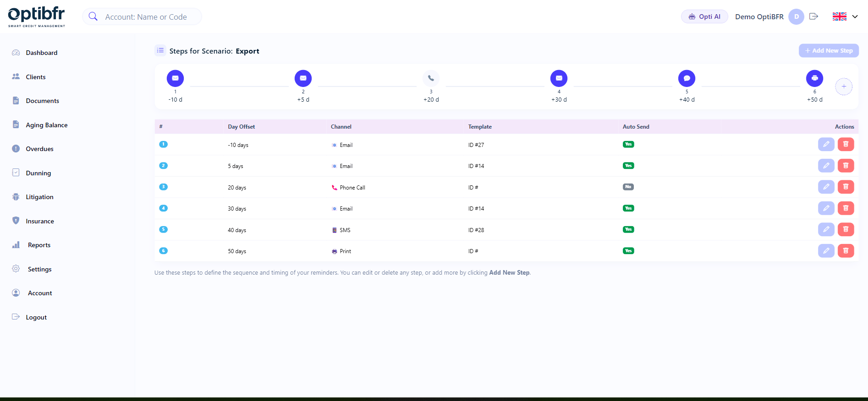Viewport: 868px width, 401px height.
Task: Go to Aging Balance page
Action: pos(46,125)
